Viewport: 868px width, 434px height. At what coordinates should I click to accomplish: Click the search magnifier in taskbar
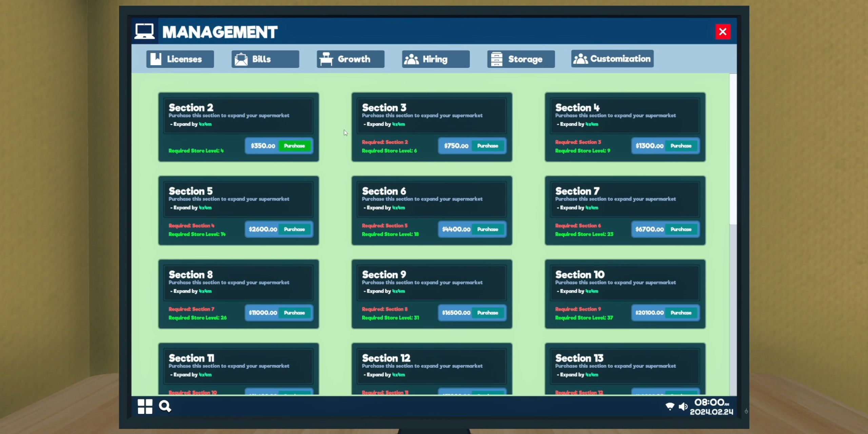(x=165, y=406)
